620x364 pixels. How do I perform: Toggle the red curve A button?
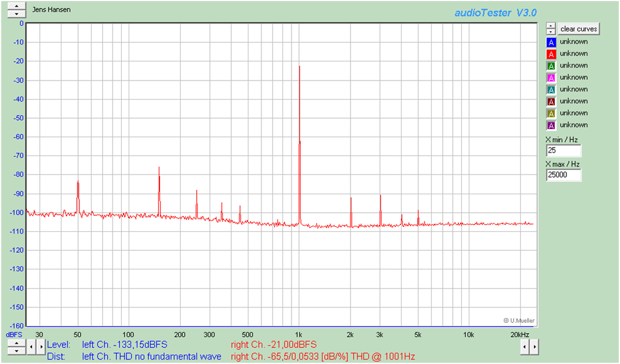point(551,53)
